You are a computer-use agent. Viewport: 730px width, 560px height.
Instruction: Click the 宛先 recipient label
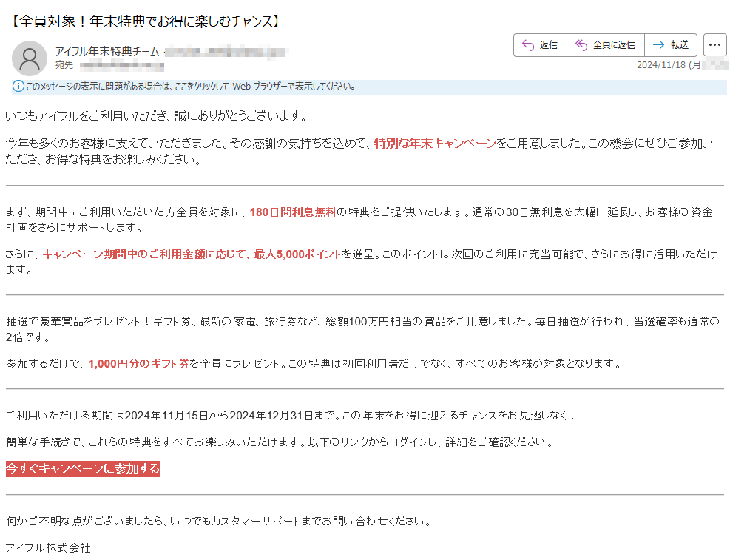(64, 65)
